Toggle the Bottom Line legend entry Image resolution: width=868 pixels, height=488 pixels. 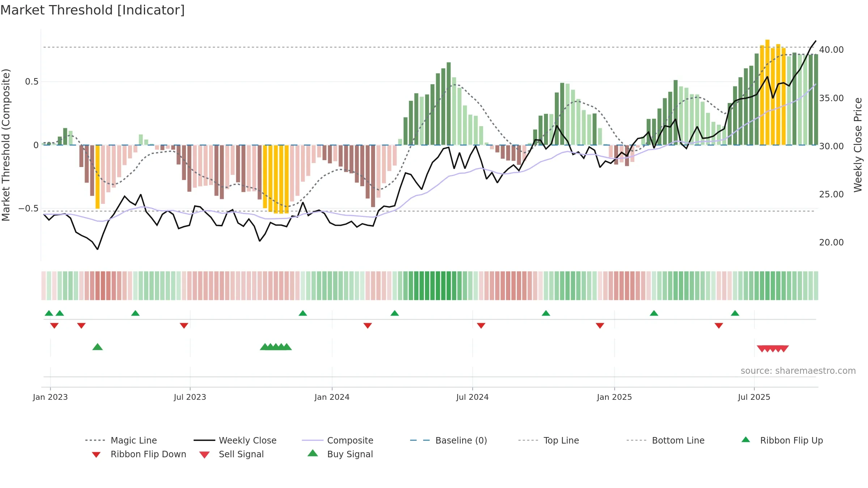click(665, 440)
